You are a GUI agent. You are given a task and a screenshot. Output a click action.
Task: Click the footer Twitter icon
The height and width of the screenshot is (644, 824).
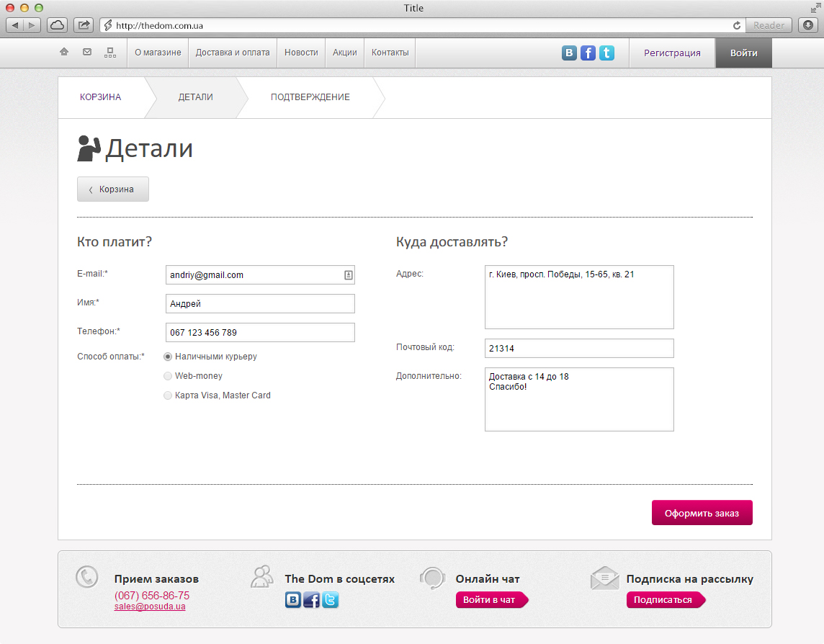point(331,599)
